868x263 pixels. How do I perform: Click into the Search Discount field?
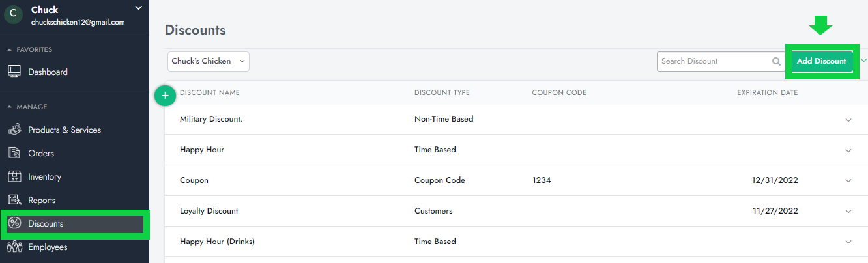tap(714, 61)
